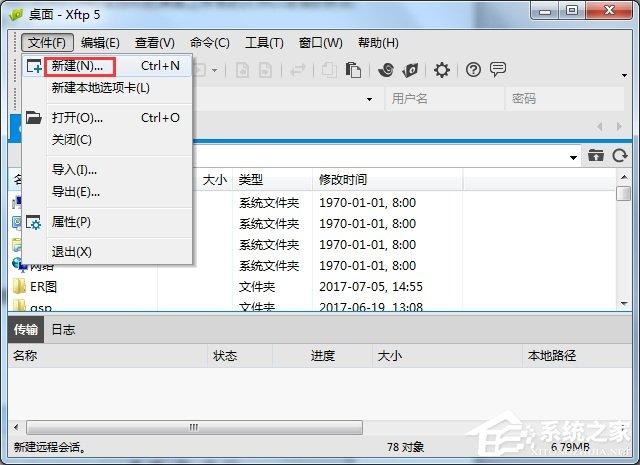This screenshot has height=465, width=640.
Task: Click the file list vertical scrollbar thumb
Action: 624,194
